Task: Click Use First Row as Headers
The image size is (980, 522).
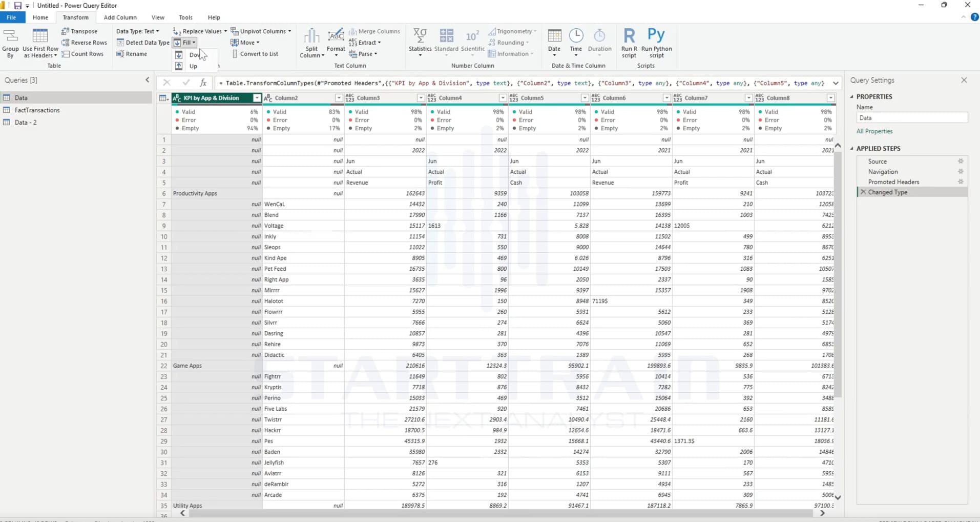Action: tap(40, 43)
